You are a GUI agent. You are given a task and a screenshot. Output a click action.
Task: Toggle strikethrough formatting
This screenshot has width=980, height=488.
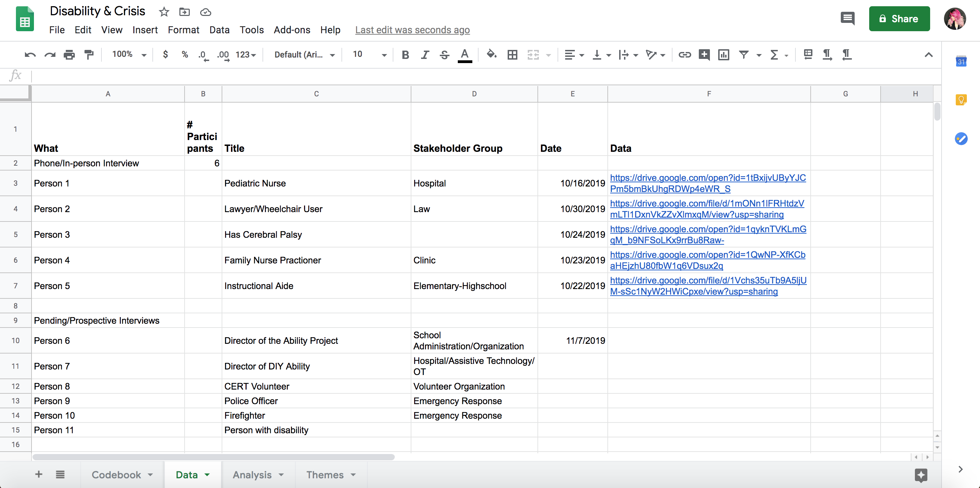[x=444, y=54]
